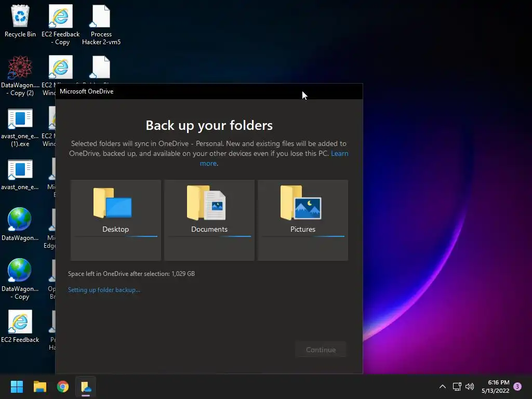Select the avast_one_e... icon without (1)

tap(20, 175)
